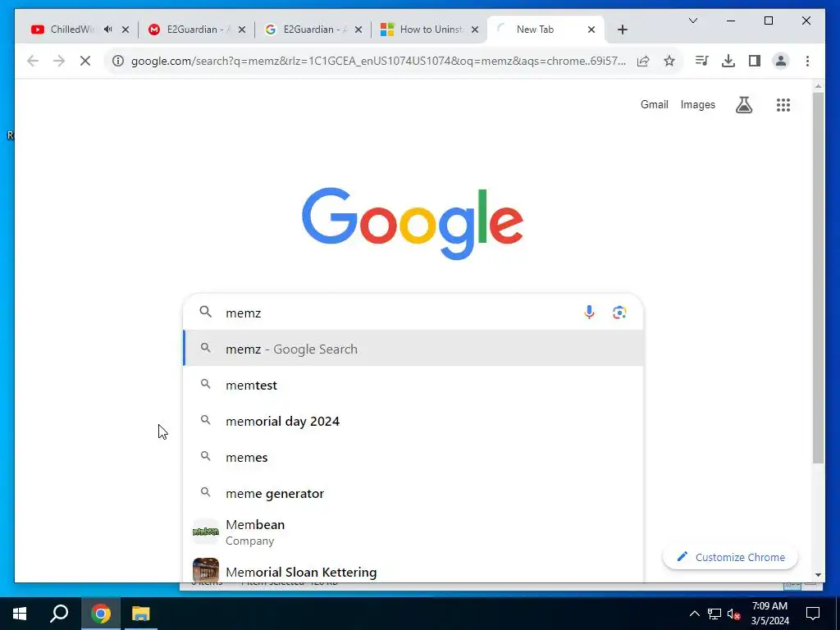
Task: Open Chrome downloads icon
Action: (x=728, y=61)
